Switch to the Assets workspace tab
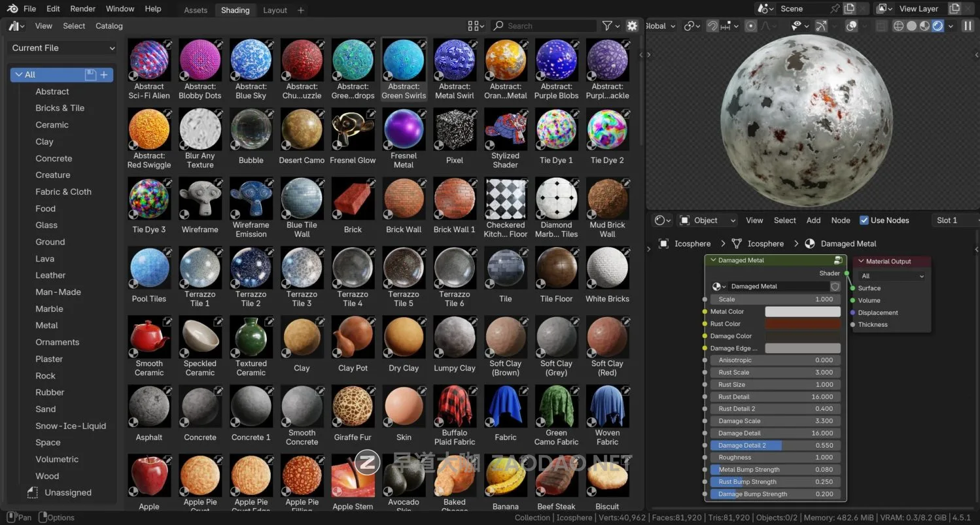 click(x=196, y=10)
